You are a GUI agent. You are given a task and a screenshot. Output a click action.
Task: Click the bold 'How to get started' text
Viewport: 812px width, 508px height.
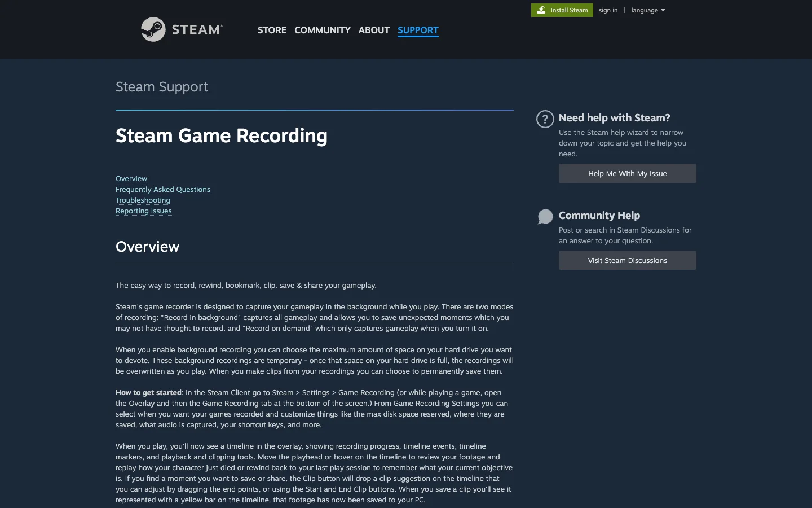148,392
